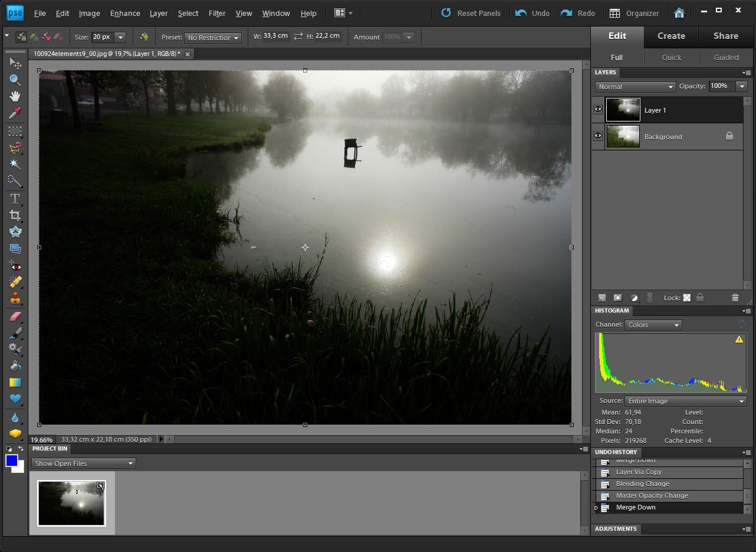Select the Crop tool
This screenshot has height=552, width=756.
15,215
